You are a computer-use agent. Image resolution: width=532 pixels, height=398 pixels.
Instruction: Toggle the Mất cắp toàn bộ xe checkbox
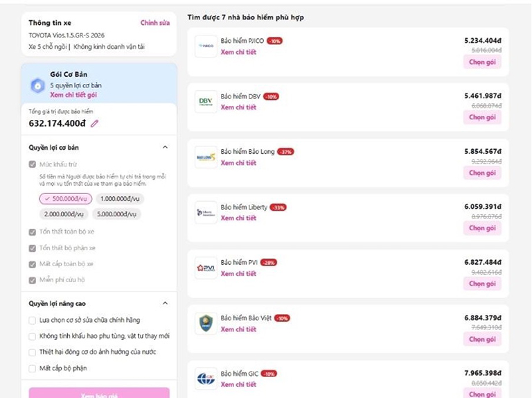[x=33, y=264]
